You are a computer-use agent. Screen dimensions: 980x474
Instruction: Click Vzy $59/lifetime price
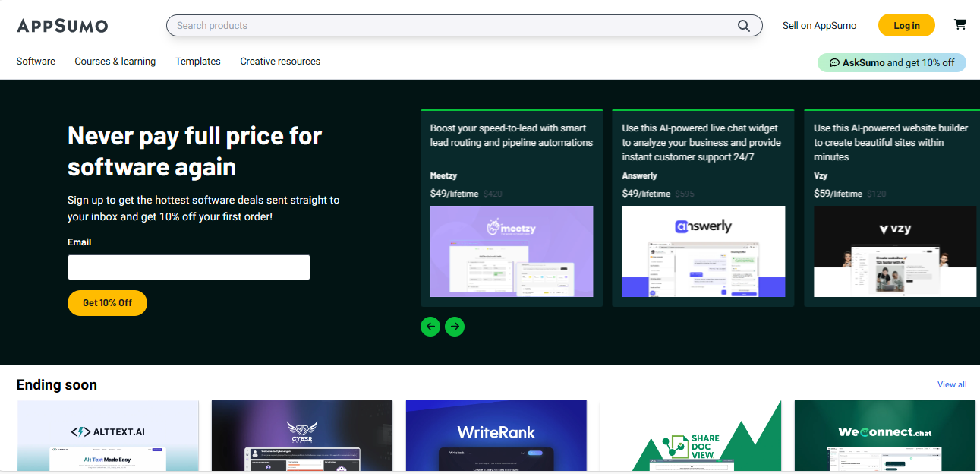click(x=838, y=194)
